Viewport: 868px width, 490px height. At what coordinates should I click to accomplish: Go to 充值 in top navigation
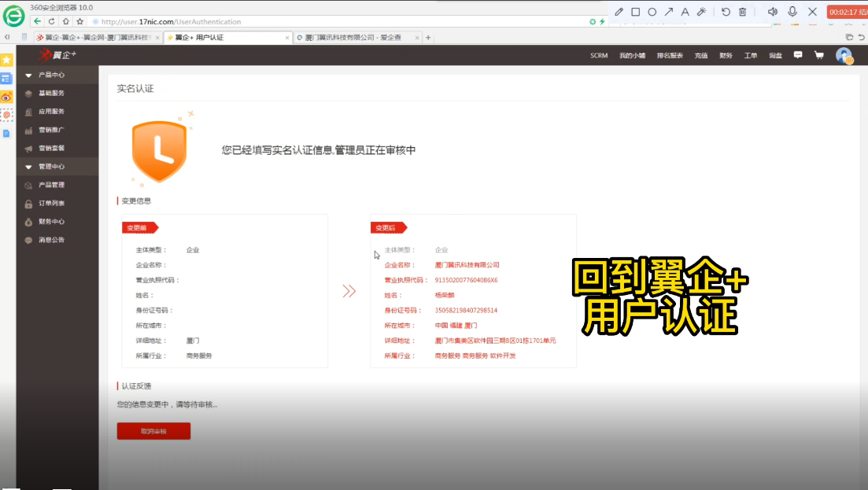coord(701,56)
